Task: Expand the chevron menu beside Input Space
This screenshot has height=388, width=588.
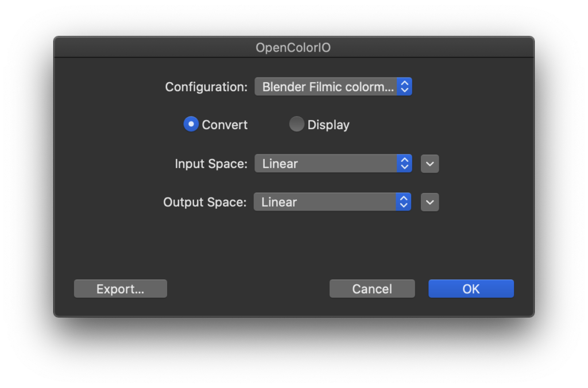Action: click(430, 164)
